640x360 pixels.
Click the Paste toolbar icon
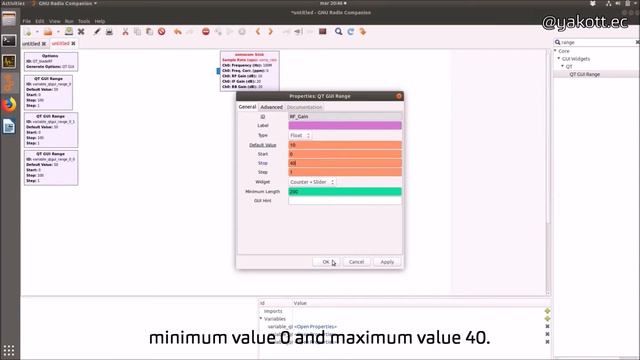click(x=149, y=31)
